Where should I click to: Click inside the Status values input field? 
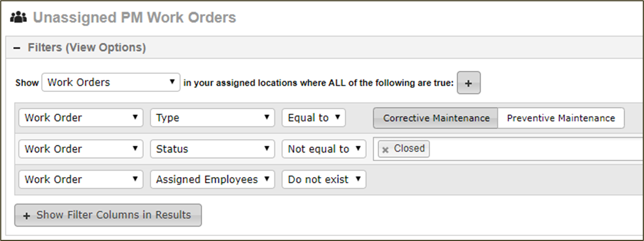[x=534, y=149]
